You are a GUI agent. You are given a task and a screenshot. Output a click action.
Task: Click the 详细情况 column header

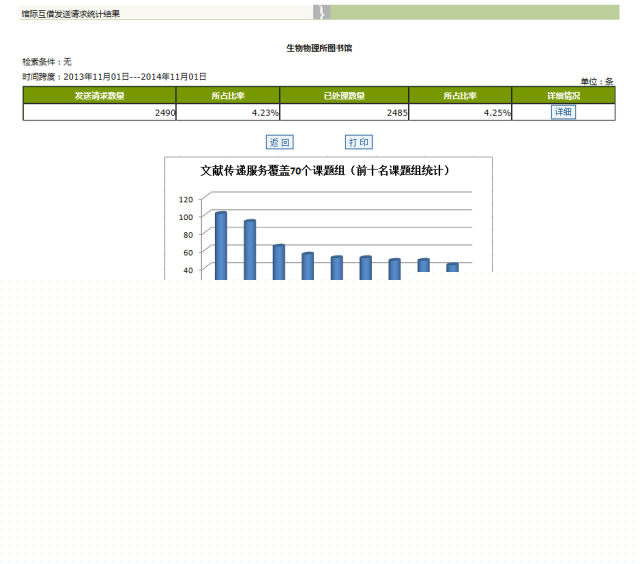[x=563, y=96]
